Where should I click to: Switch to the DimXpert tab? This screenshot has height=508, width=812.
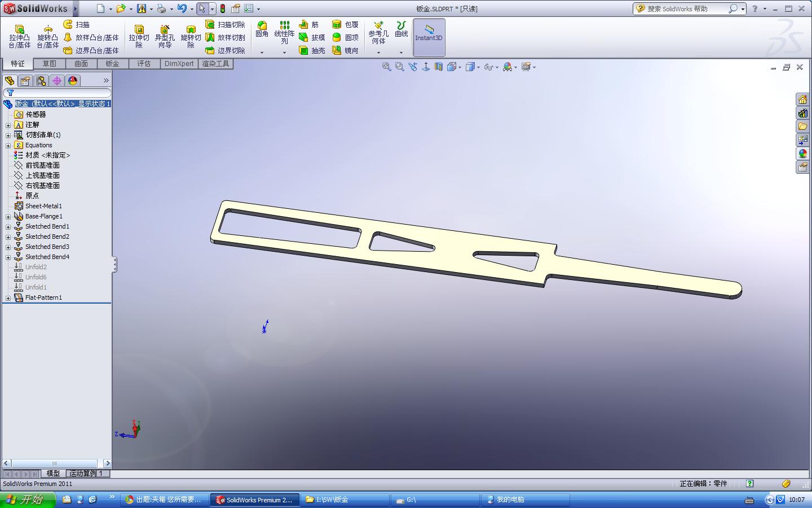(179, 64)
